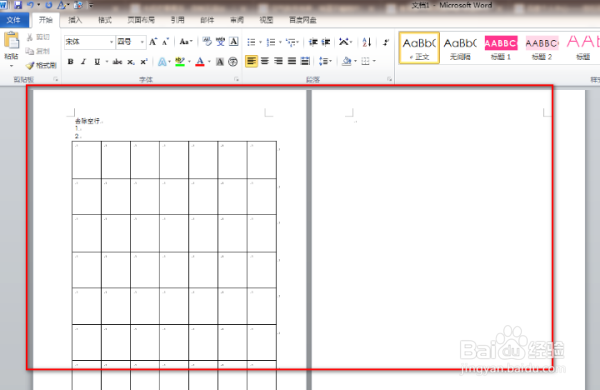Switch to the 插入 Insert tab

[x=75, y=20]
